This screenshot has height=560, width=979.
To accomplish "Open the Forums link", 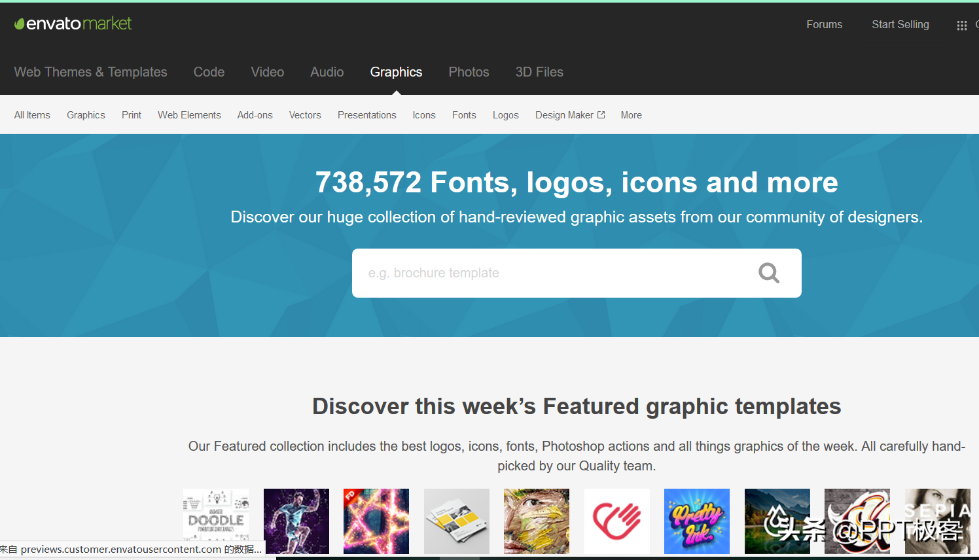I will point(824,24).
